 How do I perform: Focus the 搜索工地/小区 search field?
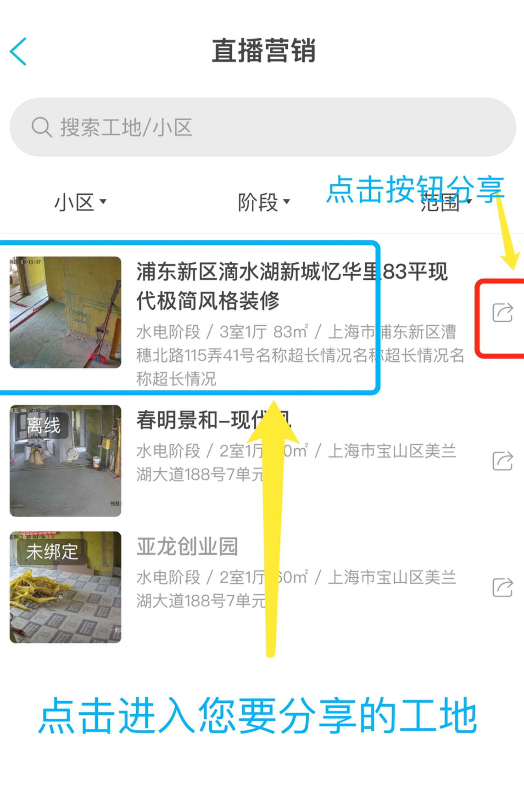(x=262, y=127)
